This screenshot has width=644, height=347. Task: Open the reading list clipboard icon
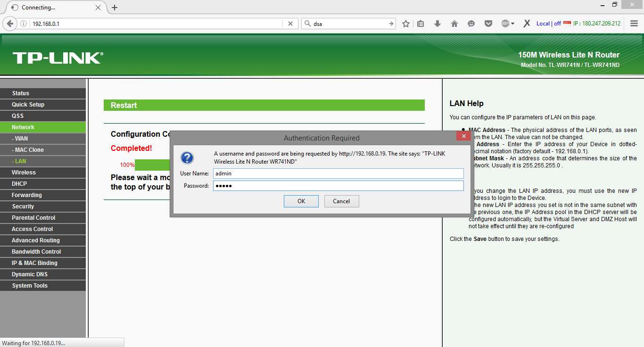[x=420, y=23]
